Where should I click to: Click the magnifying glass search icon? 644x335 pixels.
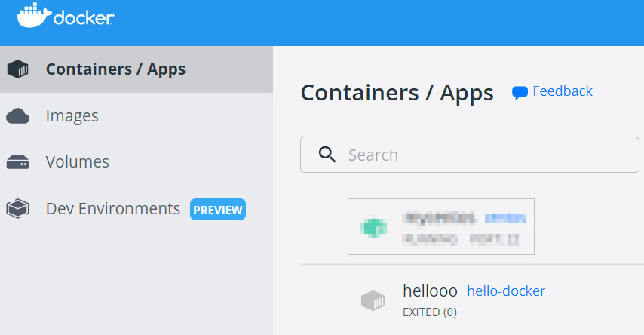pyautogui.click(x=327, y=155)
